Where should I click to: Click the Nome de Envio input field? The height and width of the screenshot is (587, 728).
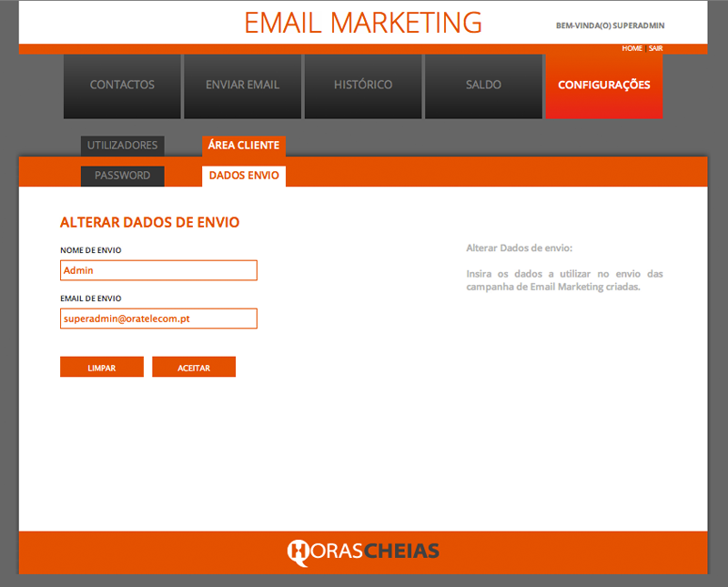pyautogui.click(x=158, y=270)
